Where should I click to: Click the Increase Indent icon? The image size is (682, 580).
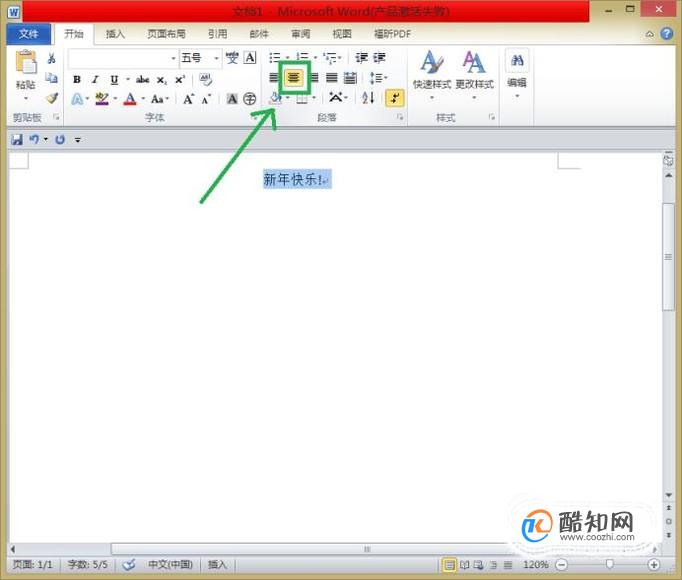pos(379,57)
